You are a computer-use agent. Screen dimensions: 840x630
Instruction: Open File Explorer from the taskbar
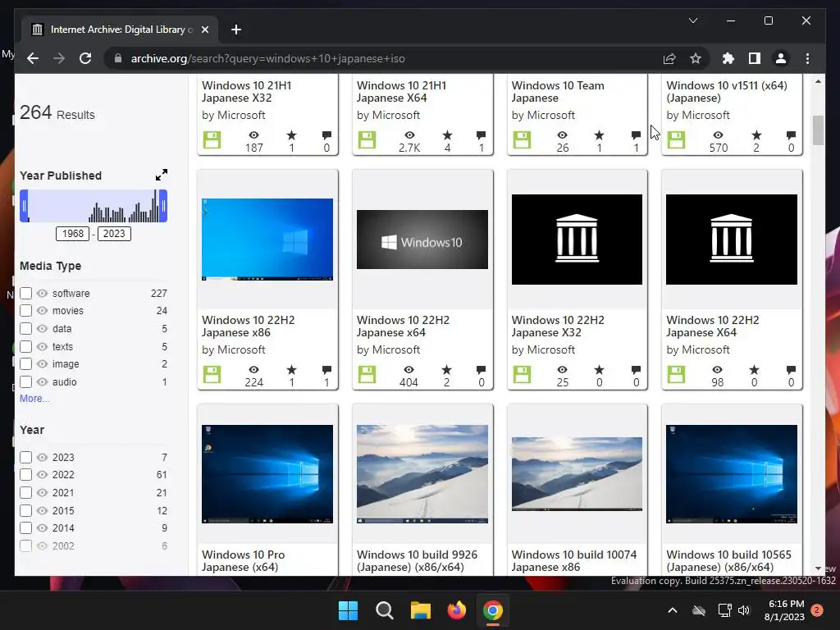[421, 610]
